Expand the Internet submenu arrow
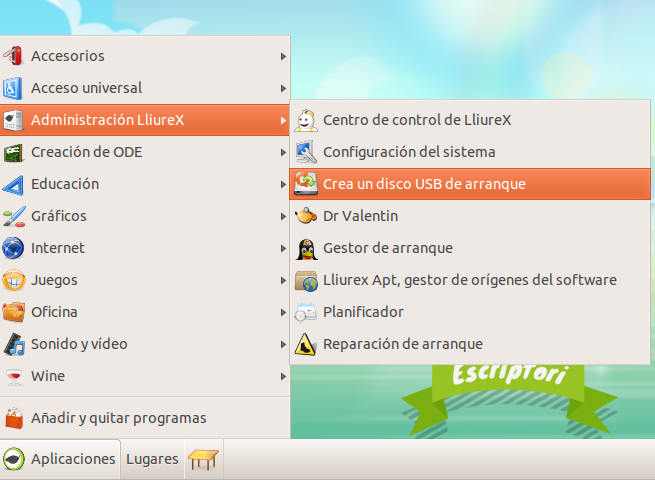This screenshot has height=480, width=655. point(283,248)
